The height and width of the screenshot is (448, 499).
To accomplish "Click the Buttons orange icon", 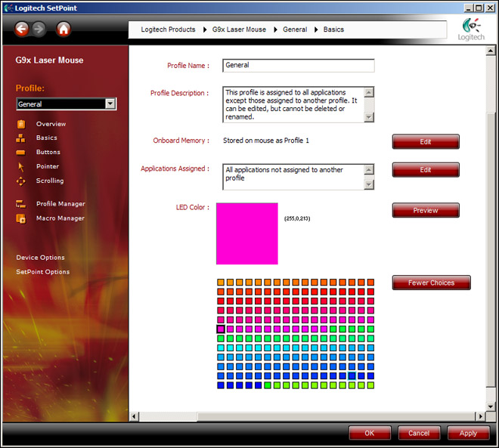I will [x=20, y=153].
